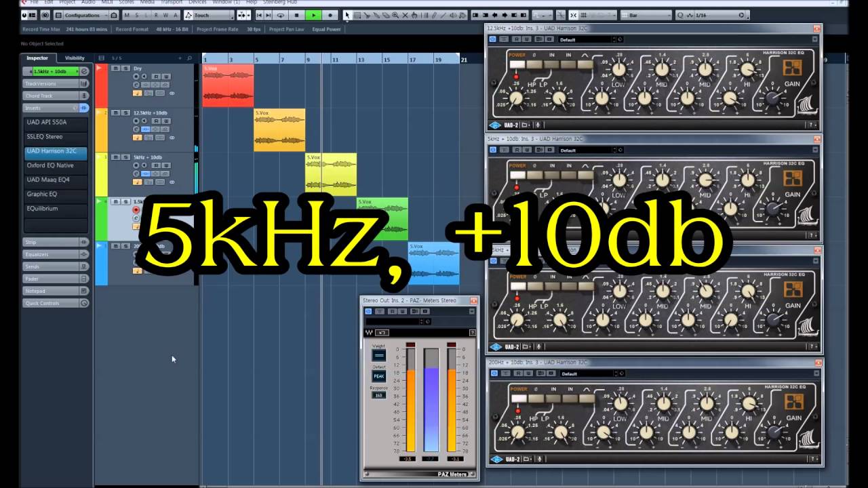Image resolution: width=868 pixels, height=488 pixels.
Task: Mute the Dry track
Action: click(x=115, y=68)
